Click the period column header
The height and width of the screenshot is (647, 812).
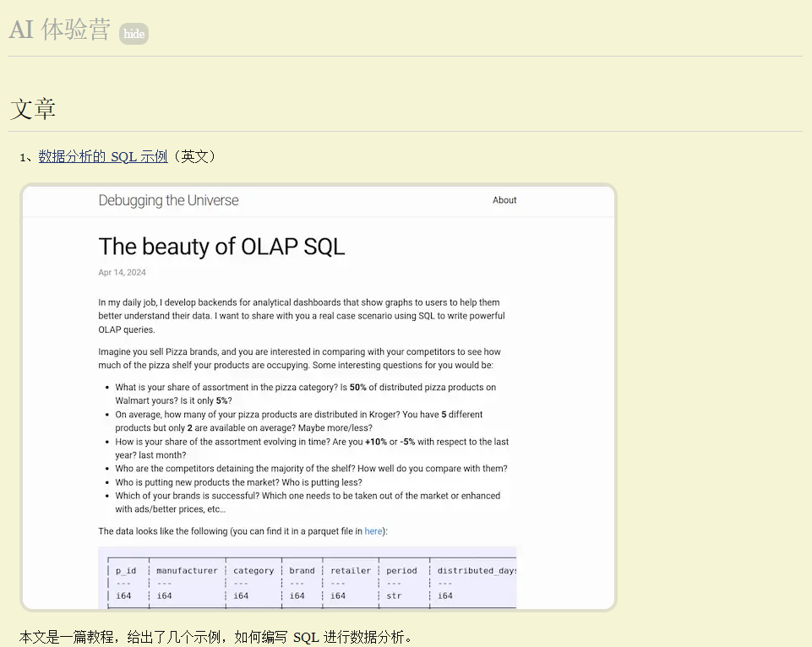401,571
